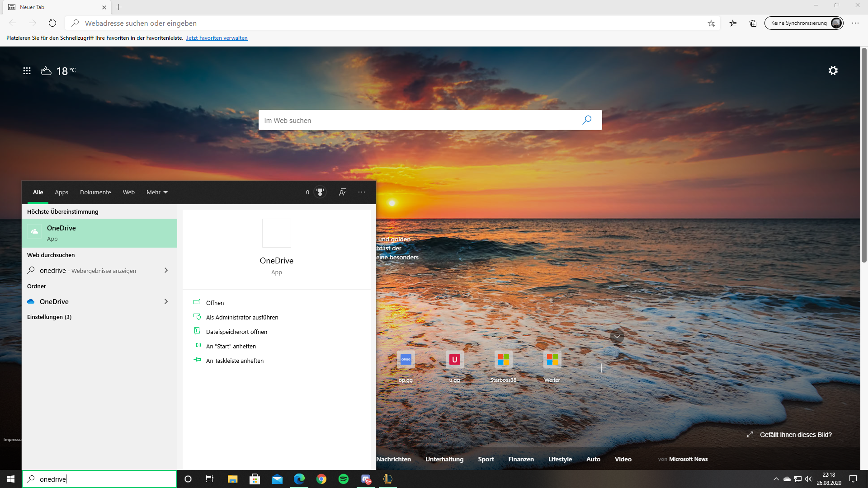
Task: Open Spotify from the taskbar
Action: click(x=344, y=479)
